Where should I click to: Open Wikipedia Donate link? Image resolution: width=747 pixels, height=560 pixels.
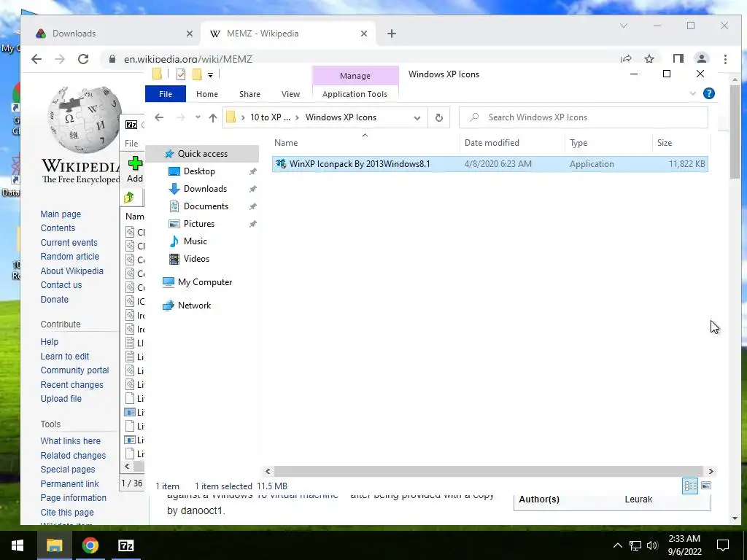[x=54, y=300]
